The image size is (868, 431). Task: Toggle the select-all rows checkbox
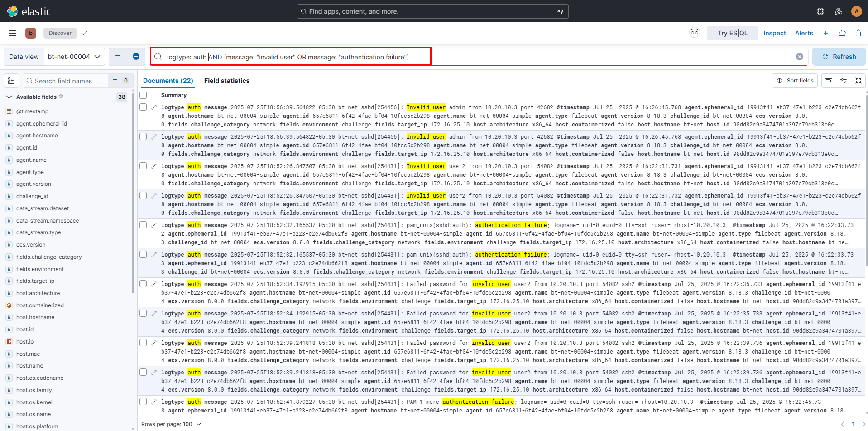tap(143, 95)
